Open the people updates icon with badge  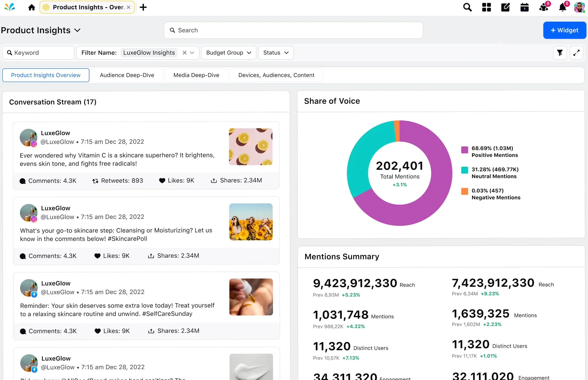[544, 7]
